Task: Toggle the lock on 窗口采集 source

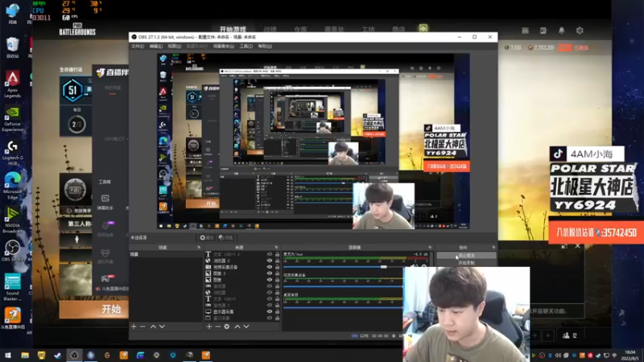Action: coord(277,318)
